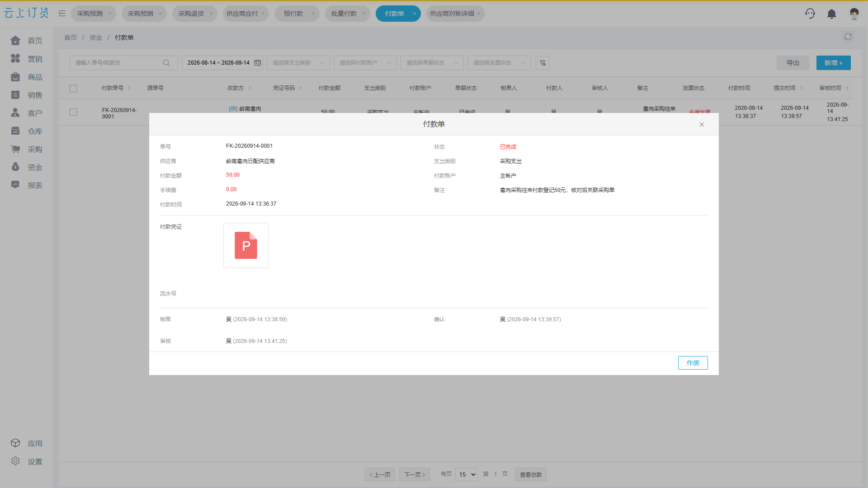Switch to the 批量付款 tab
868x488 pixels.
(x=347, y=14)
